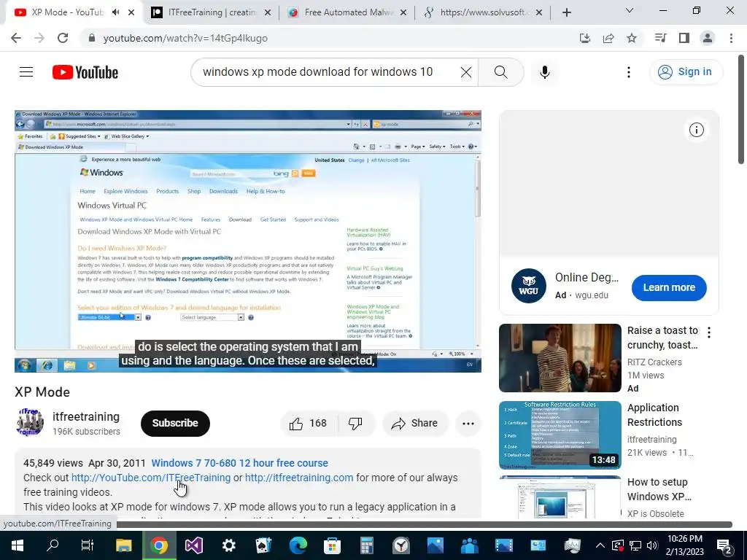Open a new browser tab
Viewport: 747px width, 560px height.
click(566, 13)
